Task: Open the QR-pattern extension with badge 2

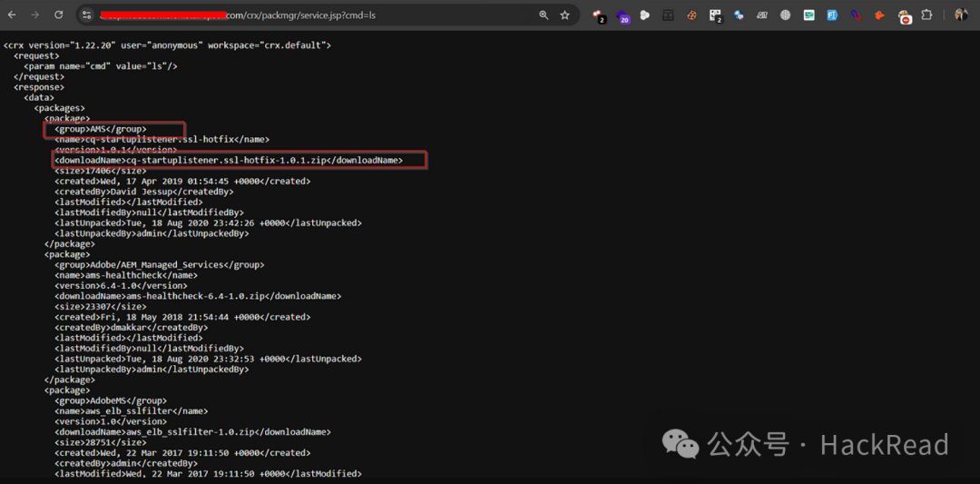Action: [716, 15]
